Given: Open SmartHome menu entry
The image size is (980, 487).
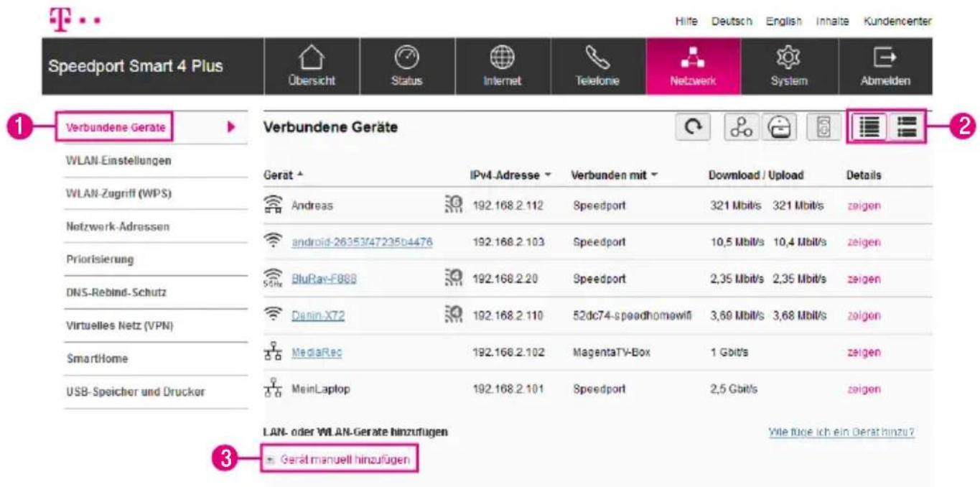Looking at the screenshot, I should tap(156, 358).
